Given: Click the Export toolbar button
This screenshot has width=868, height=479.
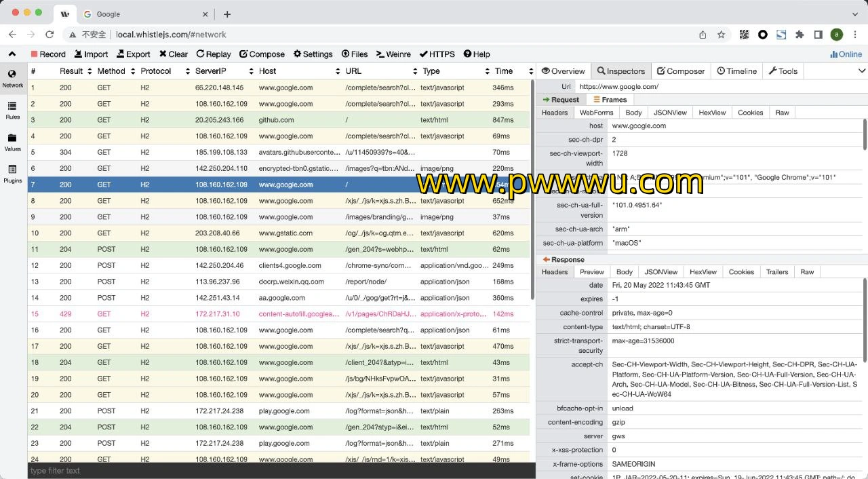Looking at the screenshot, I should pyautogui.click(x=134, y=54).
